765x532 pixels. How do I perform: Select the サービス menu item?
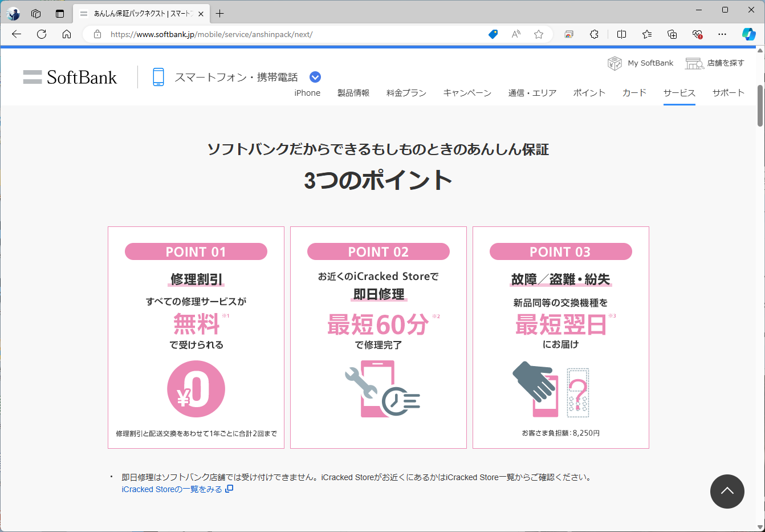click(679, 93)
